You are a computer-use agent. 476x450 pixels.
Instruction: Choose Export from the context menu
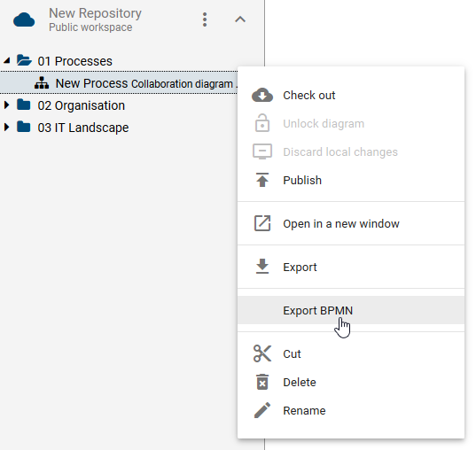tap(351, 267)
